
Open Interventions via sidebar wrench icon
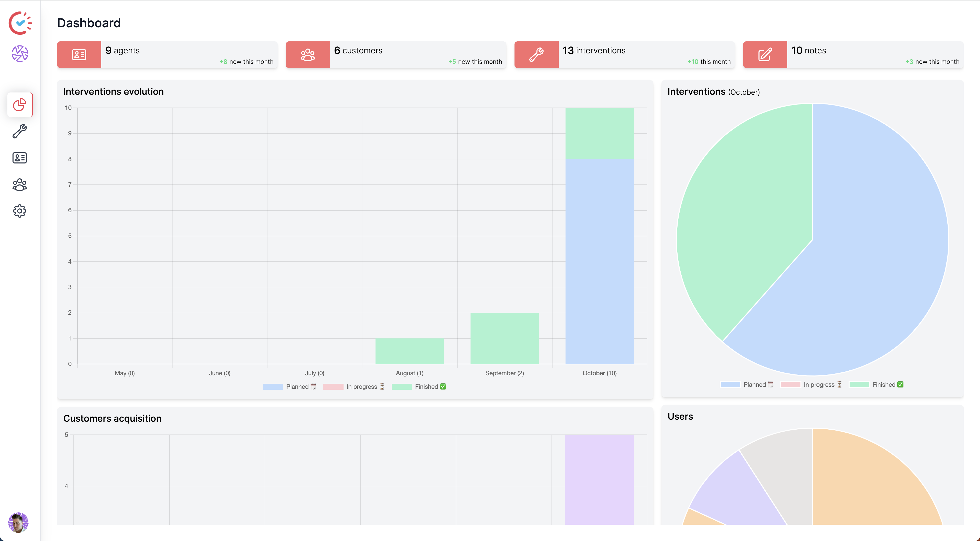20,131
